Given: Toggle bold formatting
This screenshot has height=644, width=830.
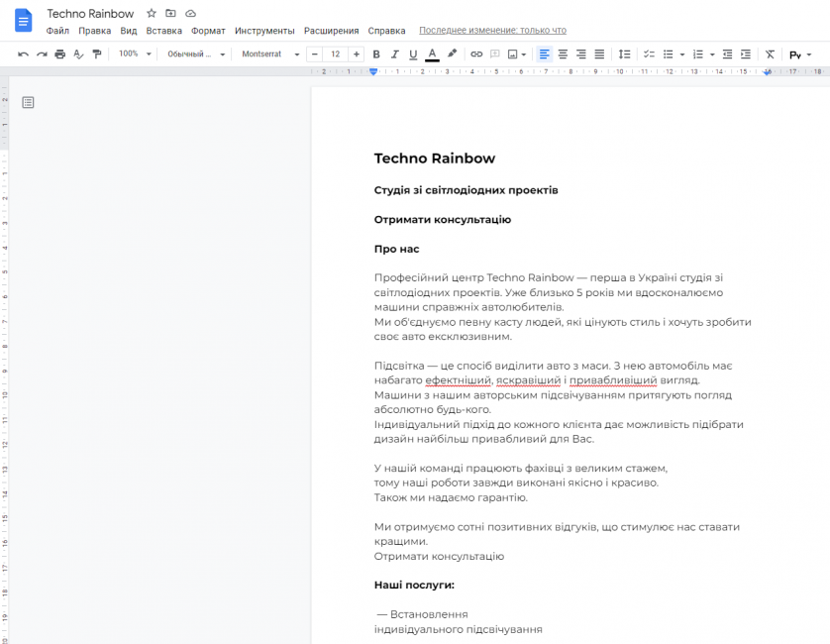Looking at the screenshot, I should (x=376, y=54).
